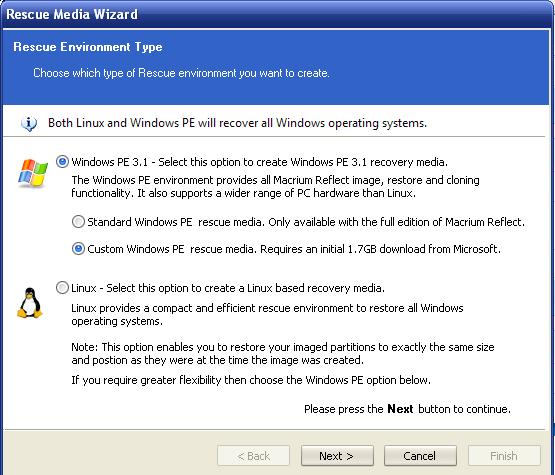
Task: Choose Custom Windows PE rescue media option
Action: [x=78, y=249]
